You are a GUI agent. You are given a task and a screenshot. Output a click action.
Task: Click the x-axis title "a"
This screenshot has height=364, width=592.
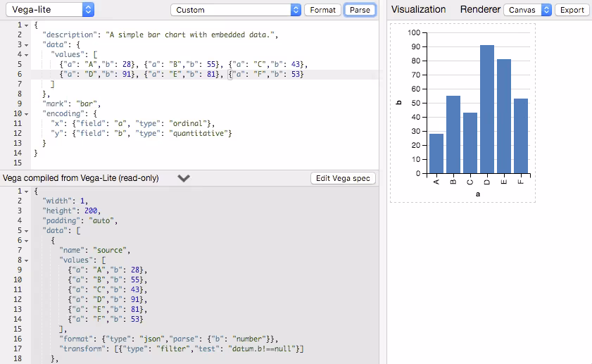click(x=478, y=194)
